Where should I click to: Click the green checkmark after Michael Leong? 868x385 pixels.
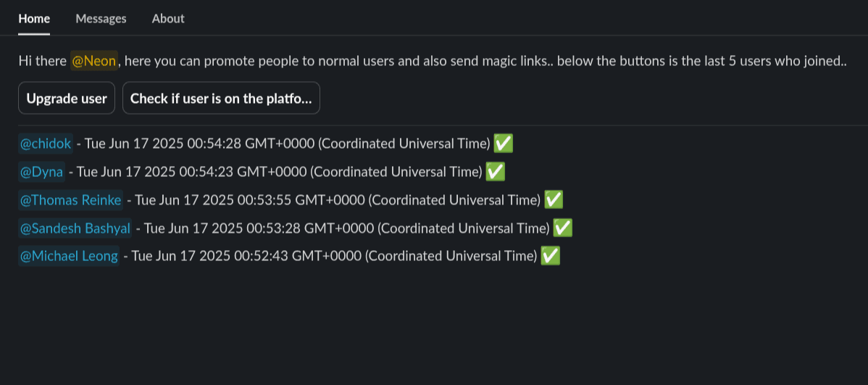tap(550, 256)
